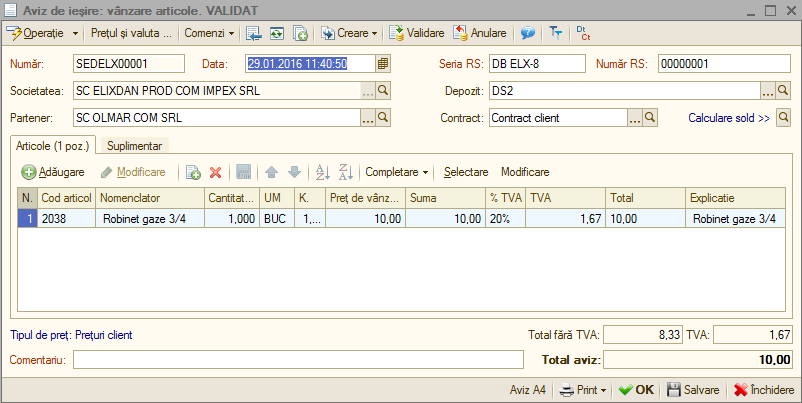Viewport: 802px width, 403px height.
Task: Delete row with the red X icon
Action: point(215,172)
